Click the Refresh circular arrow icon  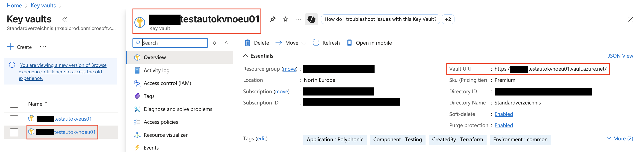click(316, 43)
